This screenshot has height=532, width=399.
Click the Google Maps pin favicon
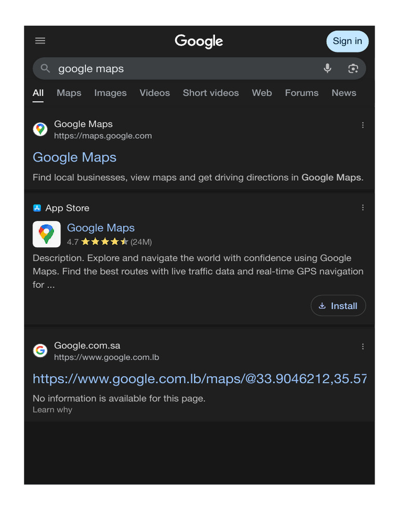[40, 129]
